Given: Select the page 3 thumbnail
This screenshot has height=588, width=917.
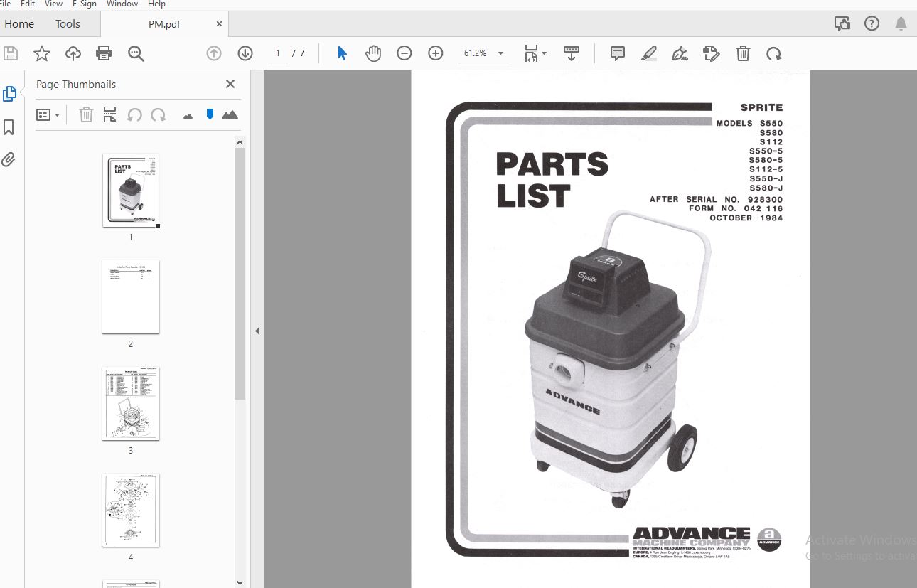Looking at the screenshot, I should coord(131,404).
